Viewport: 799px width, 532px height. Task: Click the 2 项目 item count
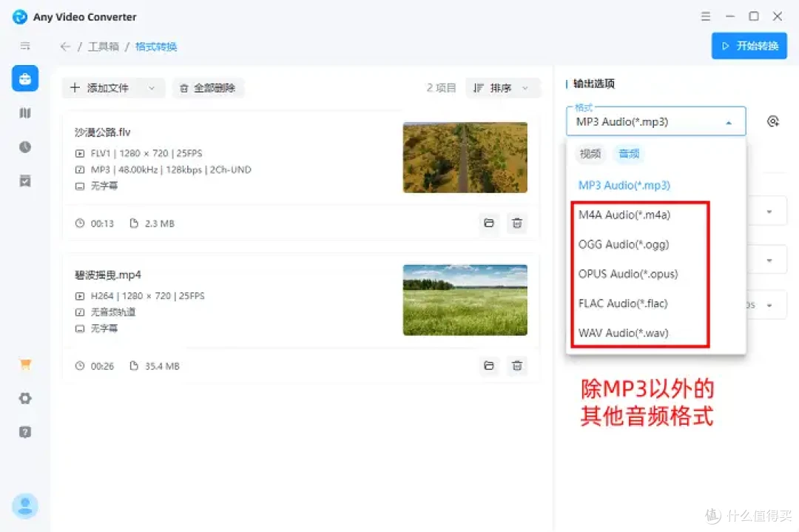click(x=441, y=87)
